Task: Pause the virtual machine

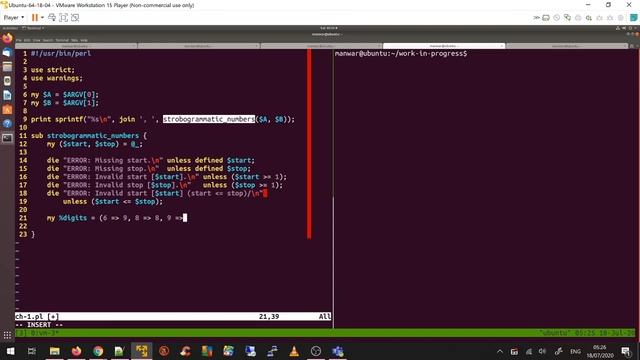Action: pyautogui.click(x=35, y=18)
